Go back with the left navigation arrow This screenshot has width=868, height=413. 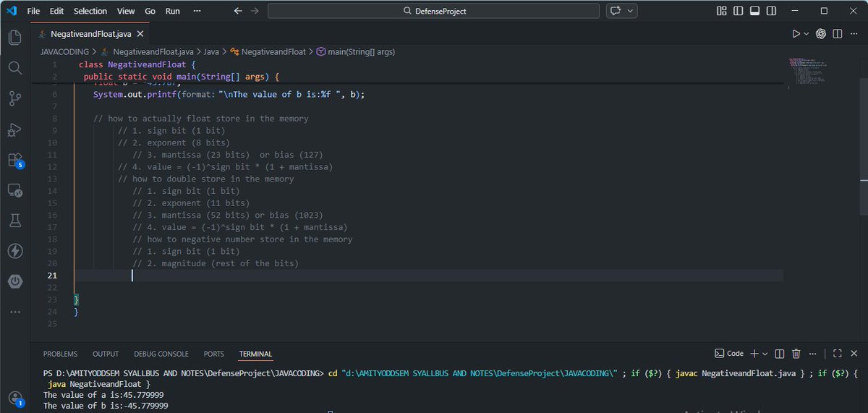[x=239, y=11]
